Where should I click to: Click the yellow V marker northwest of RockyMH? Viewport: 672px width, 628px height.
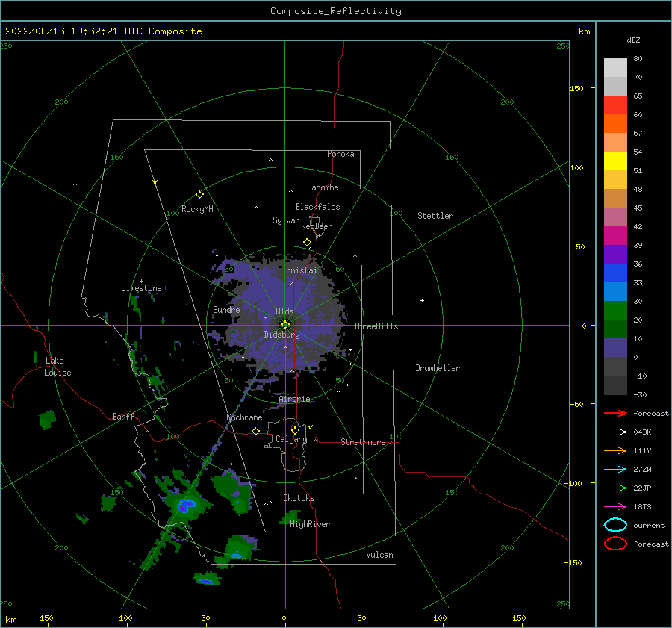155,182
